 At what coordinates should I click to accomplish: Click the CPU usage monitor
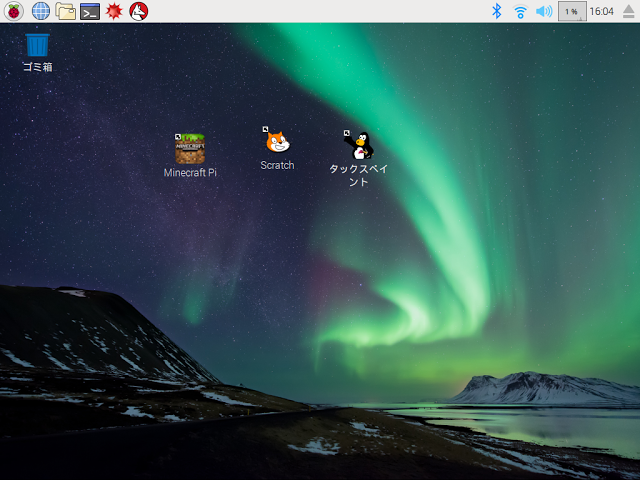572,11
